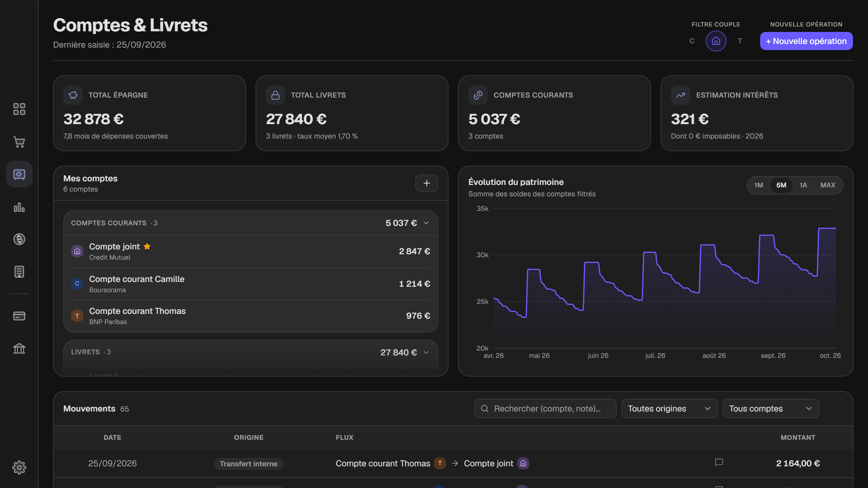Screen dimensions: 868x488
Task: Open the bank building icon in sidebar
Action: point(19,348)
